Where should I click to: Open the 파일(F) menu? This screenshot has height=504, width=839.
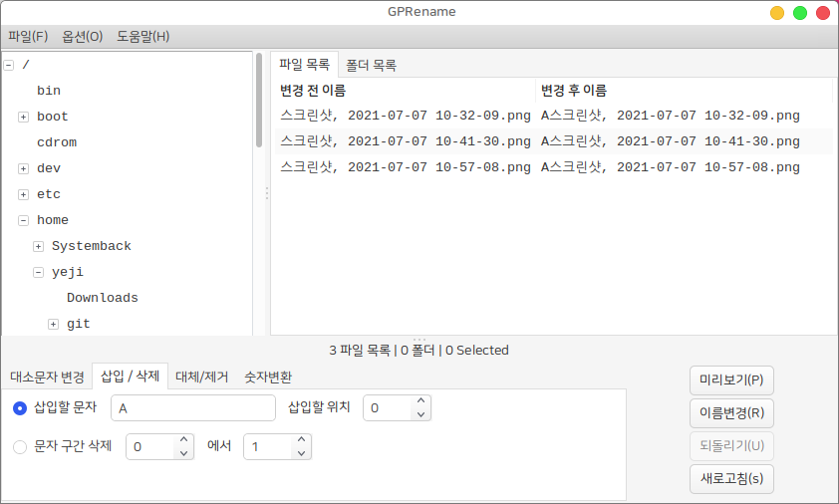click(x=28, y=37)
